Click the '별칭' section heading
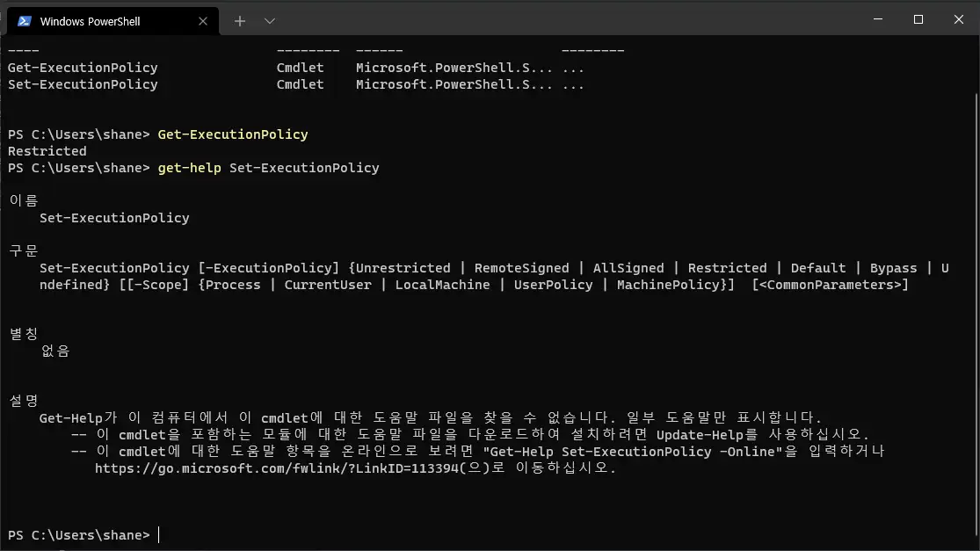980x551 pixels. pyautogui.click(x=24, y=334)
